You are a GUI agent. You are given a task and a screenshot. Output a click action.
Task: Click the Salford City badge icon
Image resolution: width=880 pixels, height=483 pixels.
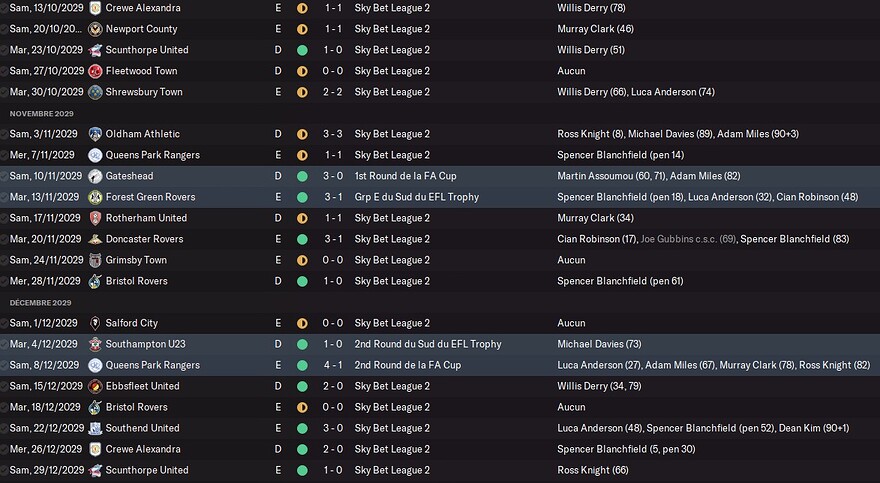click(x=95, y=323)
